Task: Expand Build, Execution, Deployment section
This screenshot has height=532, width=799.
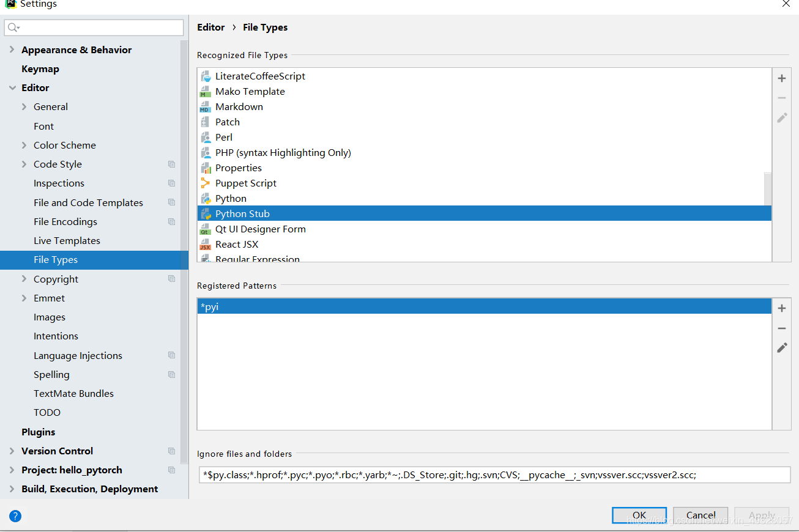Action: point(12,489)
